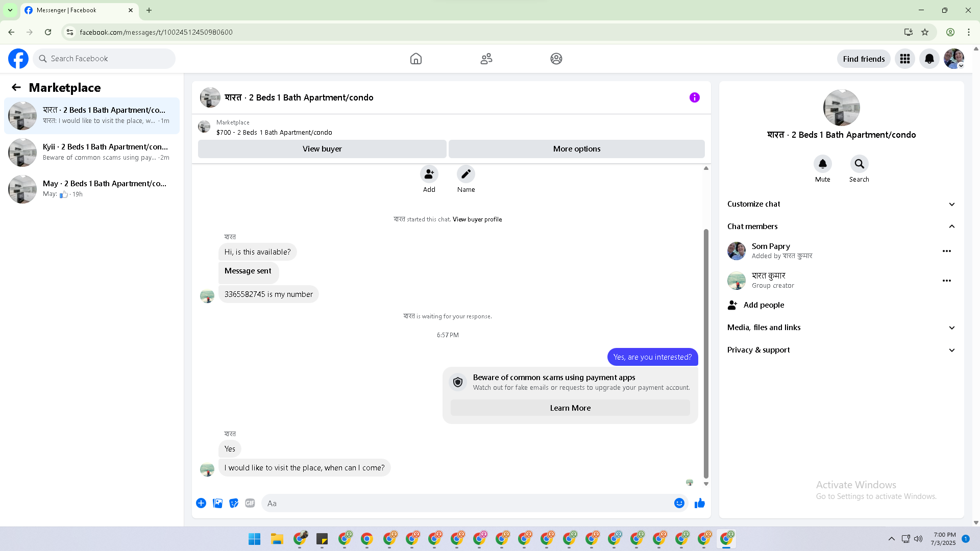Choose a GIF from composer
Viewport: 980px width, 551px height.
click(x=250, y=504)
